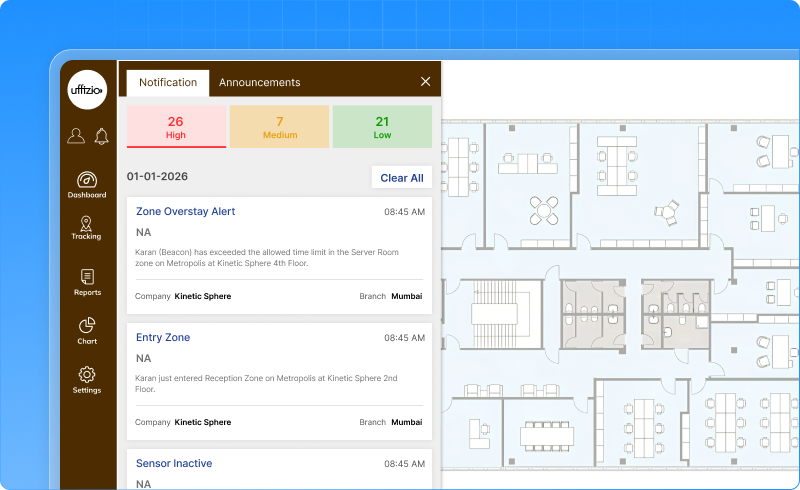Open the Dashboard gauge icon
The width and height of the screenshot is (800, 490).
coord(87,180)
